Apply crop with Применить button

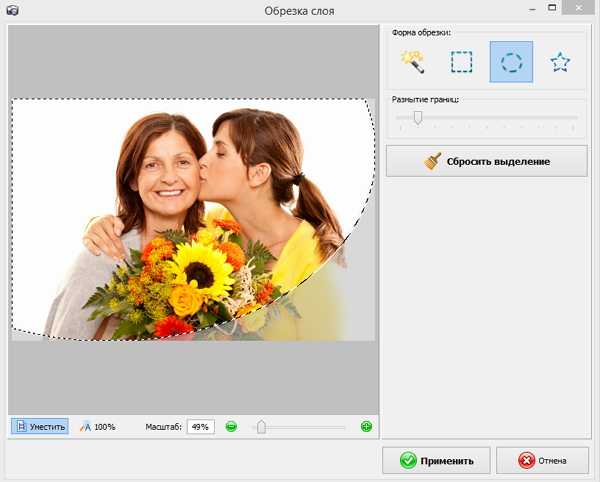pos(436,460)
